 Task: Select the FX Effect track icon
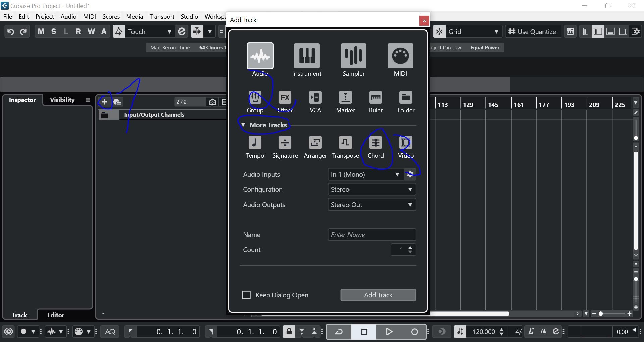tap(285, 97)
